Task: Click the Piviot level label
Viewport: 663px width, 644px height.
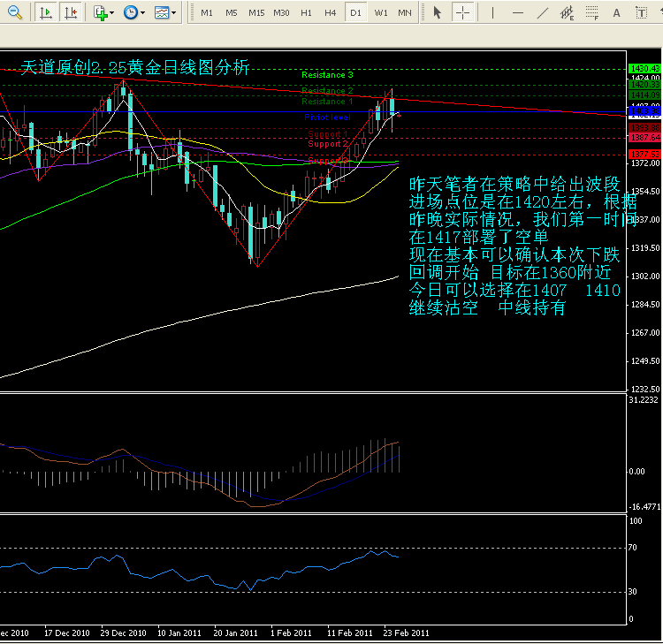Action: 327,117
